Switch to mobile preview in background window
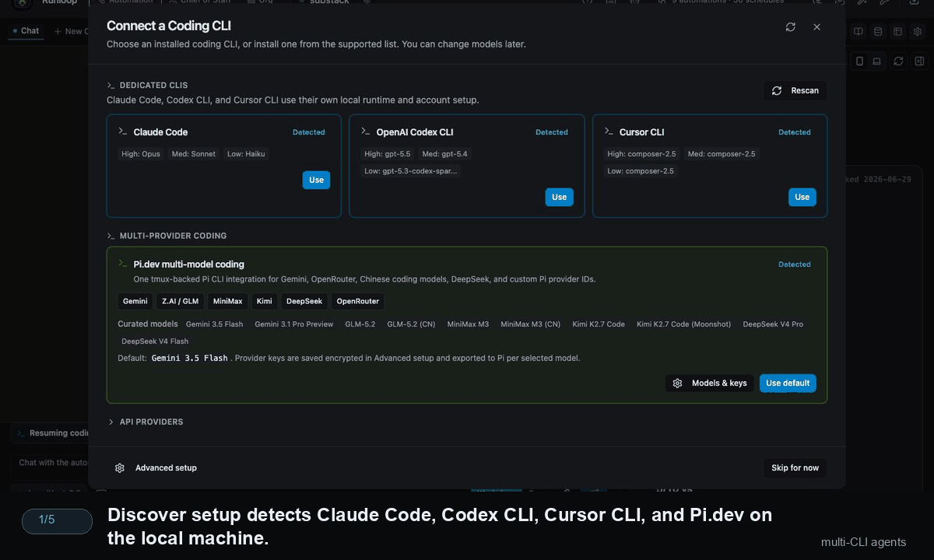The height and width of the screenshot is (560, 934). click(859, 61)
